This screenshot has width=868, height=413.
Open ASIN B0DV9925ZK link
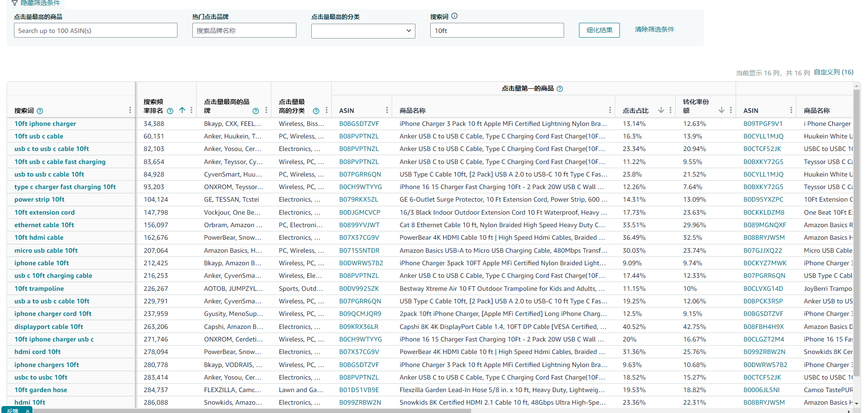click(359, 288)
